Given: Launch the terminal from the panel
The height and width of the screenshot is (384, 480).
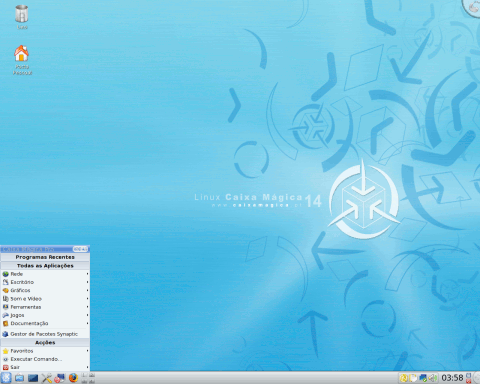Looking at the screenshot, I should [x=33, y=378].
